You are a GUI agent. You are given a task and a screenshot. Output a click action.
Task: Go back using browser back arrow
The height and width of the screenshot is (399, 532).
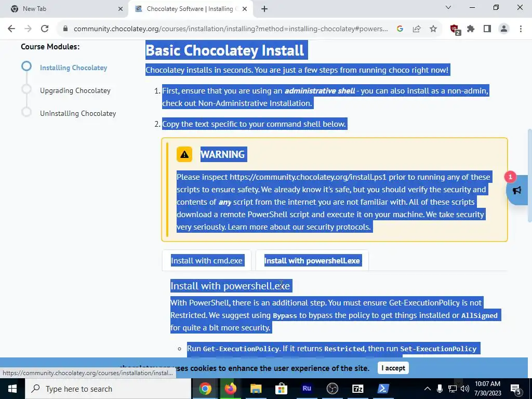coord(11,29)
